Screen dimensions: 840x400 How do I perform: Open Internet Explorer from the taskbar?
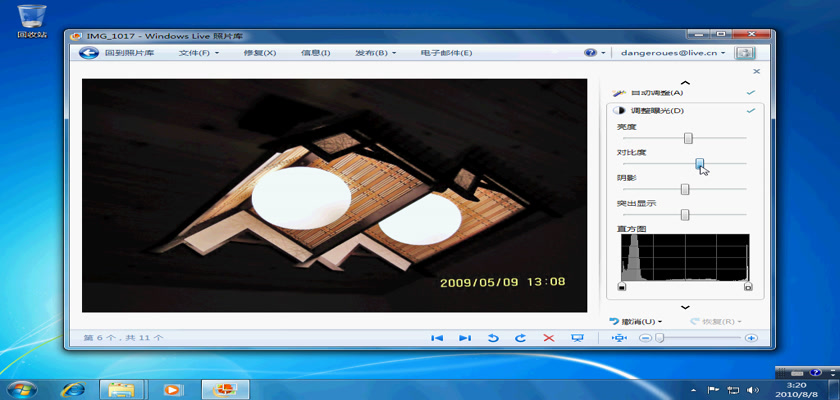click(x=72, y=388)
